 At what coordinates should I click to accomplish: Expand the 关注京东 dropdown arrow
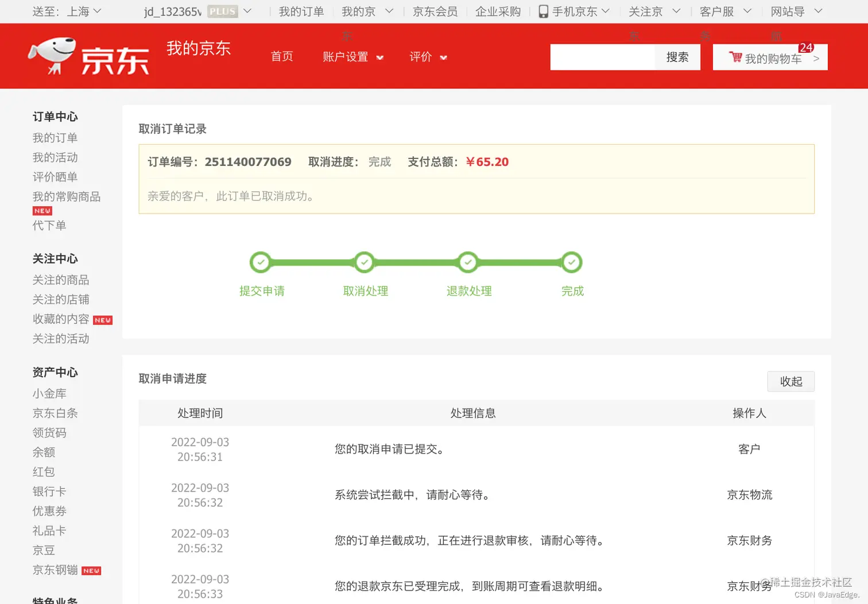[x=676, y=11]
